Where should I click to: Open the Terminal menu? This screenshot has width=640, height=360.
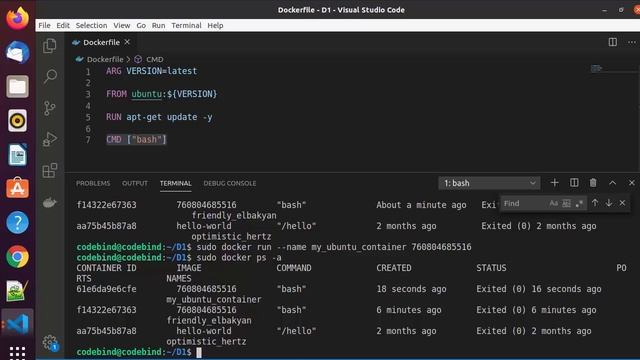coord(186,25)
